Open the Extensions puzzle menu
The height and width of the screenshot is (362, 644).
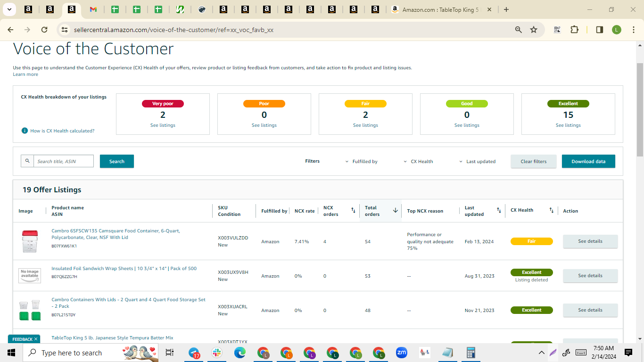tap(574, 30)
